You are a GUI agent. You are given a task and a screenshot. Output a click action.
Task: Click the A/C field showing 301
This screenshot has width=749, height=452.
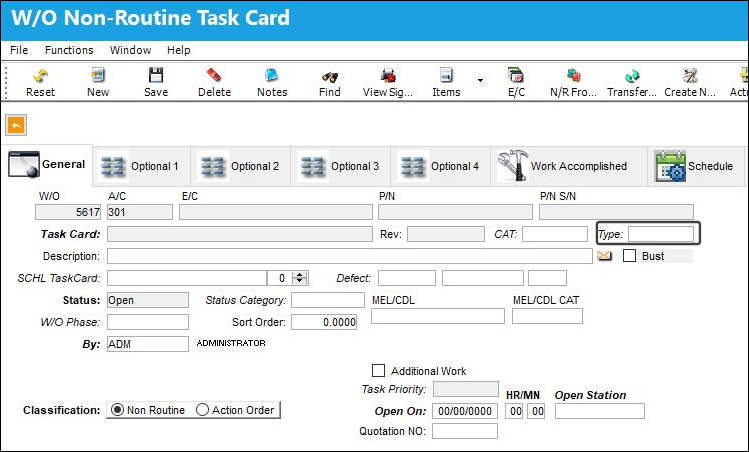[x=139, y=212]
